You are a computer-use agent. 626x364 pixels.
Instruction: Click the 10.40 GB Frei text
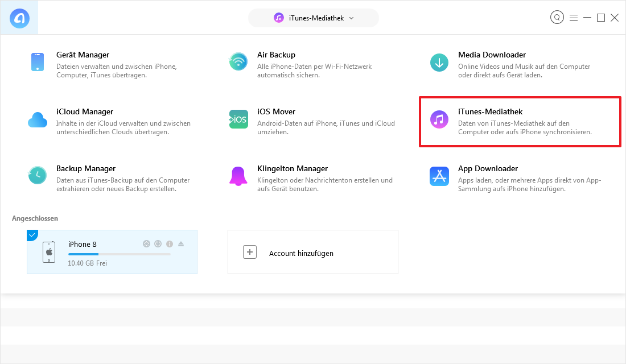pos(88,263)
